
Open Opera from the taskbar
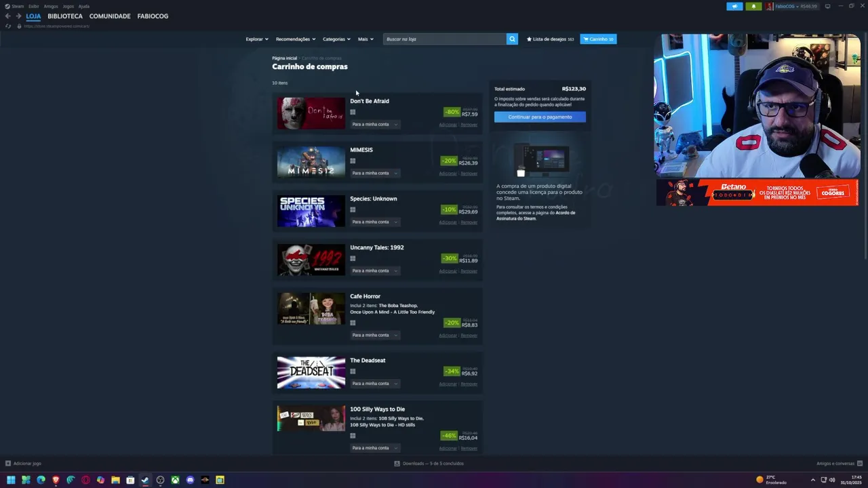coord(85,480)
